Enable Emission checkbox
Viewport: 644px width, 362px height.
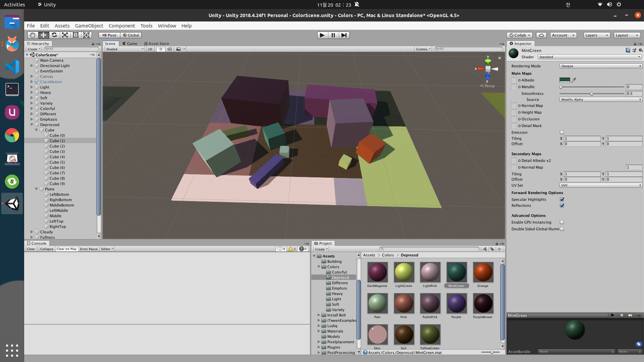(562, 132)
